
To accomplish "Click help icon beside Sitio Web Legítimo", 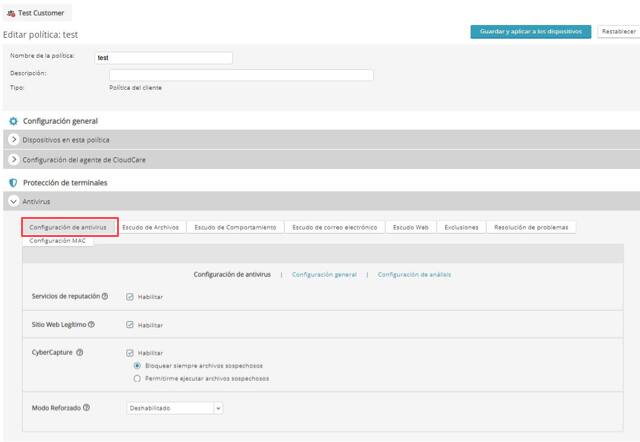I will [92, 325].
